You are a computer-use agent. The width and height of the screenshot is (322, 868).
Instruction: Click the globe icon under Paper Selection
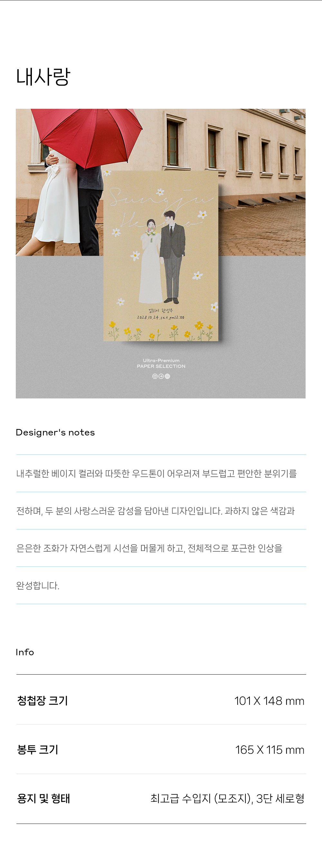(167, 376)
